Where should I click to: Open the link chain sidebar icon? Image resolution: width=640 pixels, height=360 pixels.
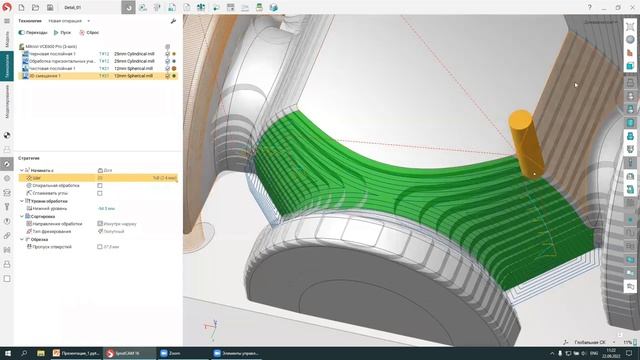tap(7, 236)
